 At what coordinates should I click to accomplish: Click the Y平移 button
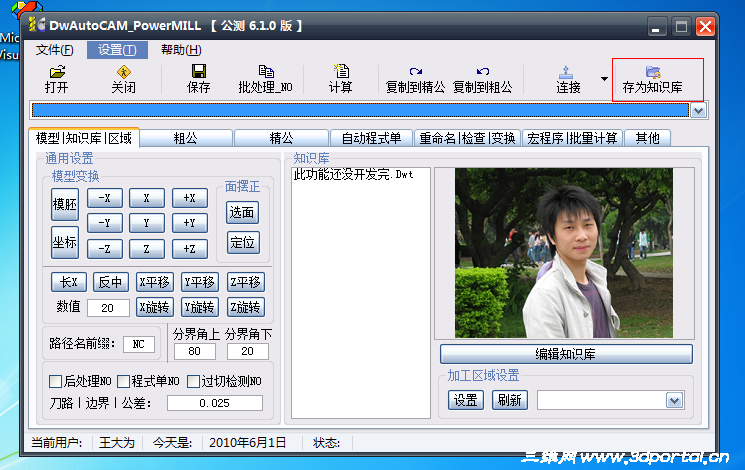tap(200, 282)
